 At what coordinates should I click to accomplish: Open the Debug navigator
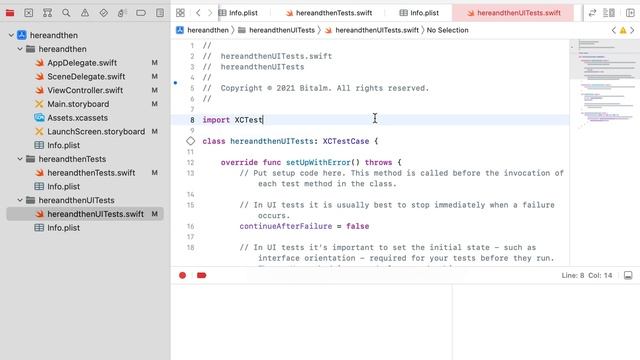[122, 13]
